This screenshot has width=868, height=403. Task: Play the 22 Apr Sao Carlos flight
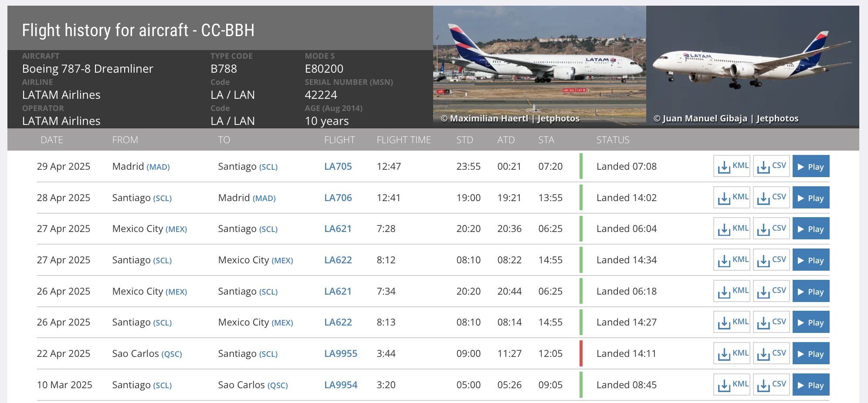tap(810, 353)
